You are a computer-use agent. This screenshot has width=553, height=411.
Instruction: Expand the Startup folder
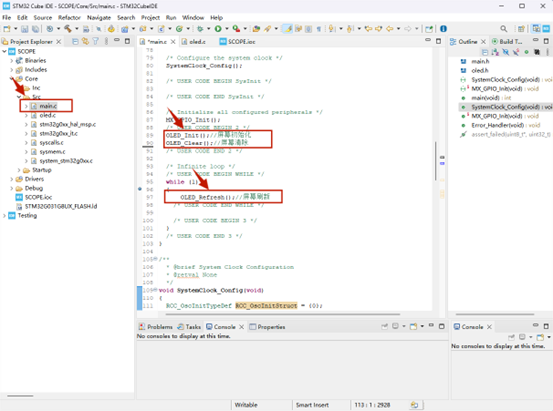pos(19,170)
